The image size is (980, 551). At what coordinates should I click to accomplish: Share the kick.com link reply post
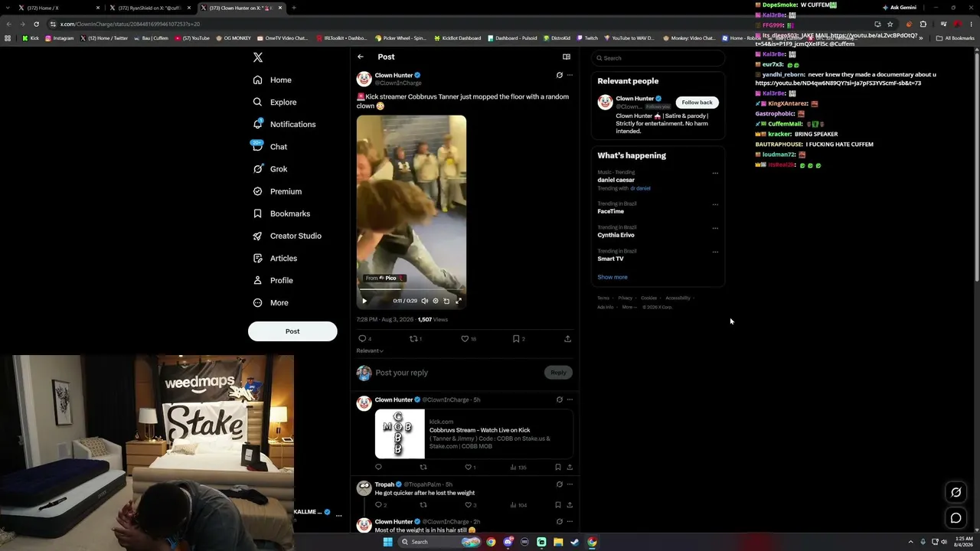tap(570, 467)
